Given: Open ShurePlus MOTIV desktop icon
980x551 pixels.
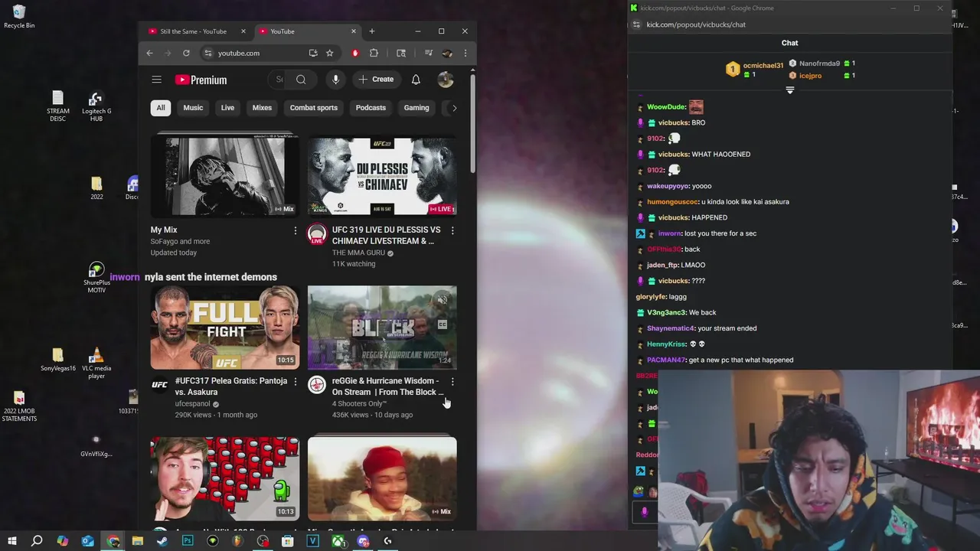Looking at the screenshot, I should (x=96, y=278).
